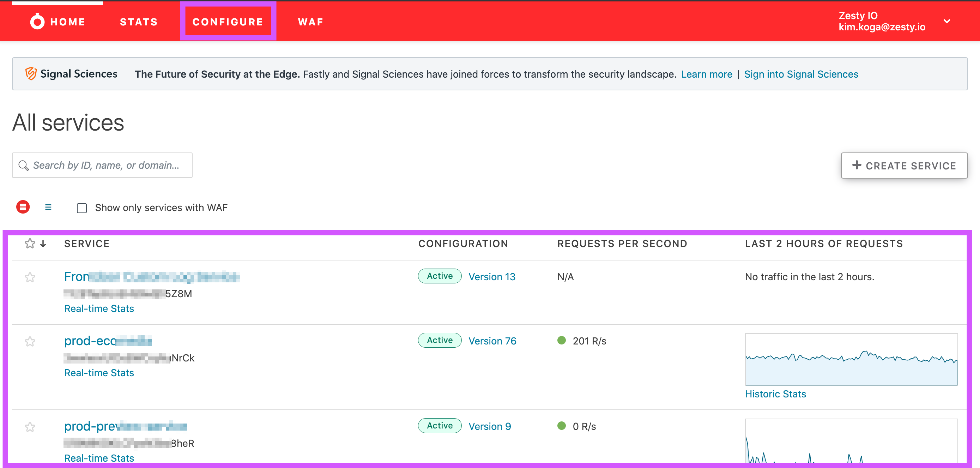The width and height of the screenshot is (980, 468).
Task: Click the plus icon in CREATE SERVICE
Action: (857, 165)
